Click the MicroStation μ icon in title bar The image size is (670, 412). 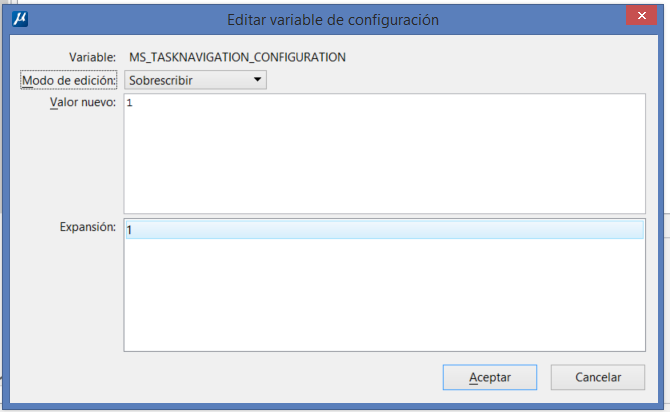coord(20,19)
